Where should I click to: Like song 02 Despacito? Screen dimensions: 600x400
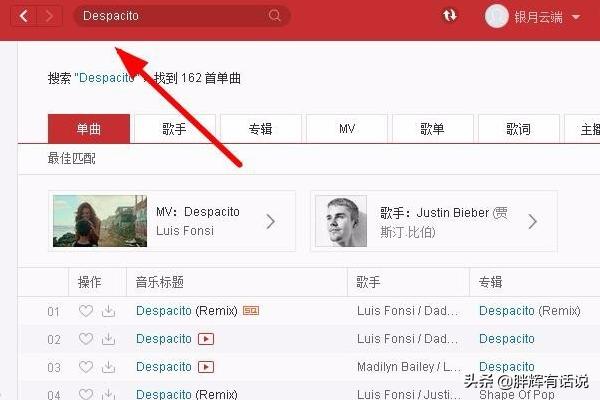86,339
